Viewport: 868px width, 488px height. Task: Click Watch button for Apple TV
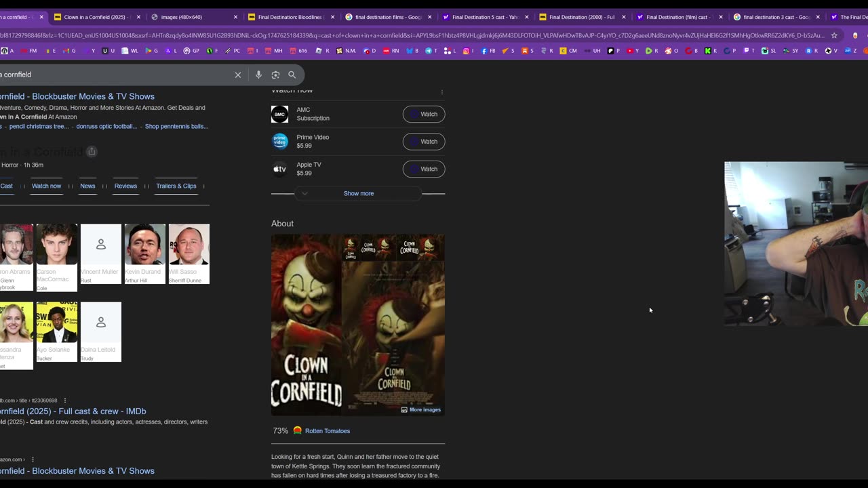tap(424, 169)
